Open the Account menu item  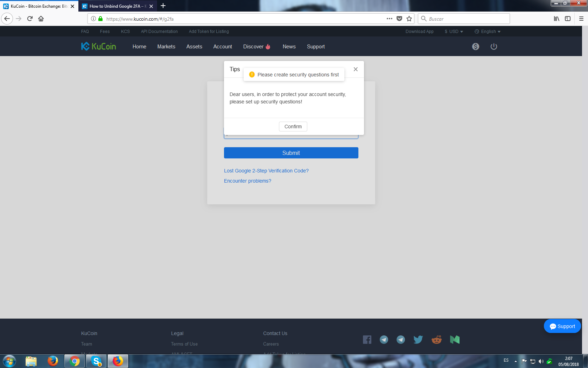tap(223, 47)
